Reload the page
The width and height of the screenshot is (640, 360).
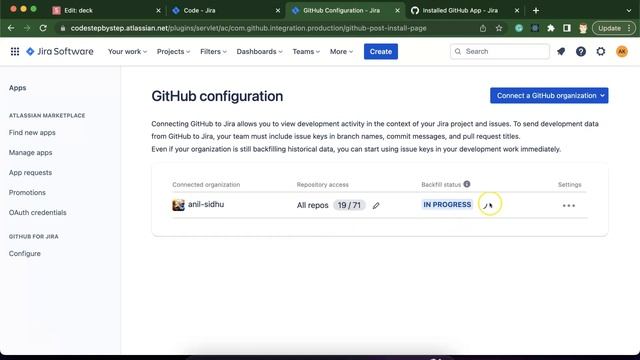coord(43,28)
